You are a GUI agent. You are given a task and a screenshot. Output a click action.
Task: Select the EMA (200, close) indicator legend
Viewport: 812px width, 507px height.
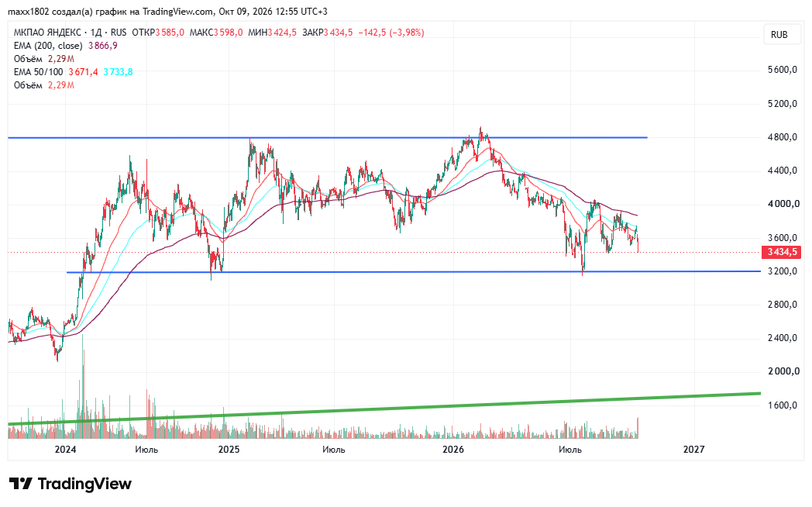pyautogui.click(x=65, y=46)
